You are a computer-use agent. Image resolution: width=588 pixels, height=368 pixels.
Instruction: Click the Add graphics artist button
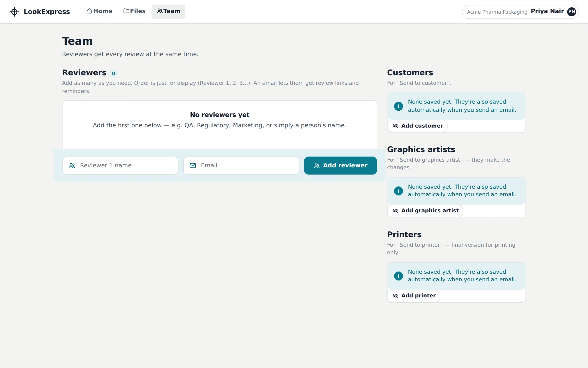(425, 211)
